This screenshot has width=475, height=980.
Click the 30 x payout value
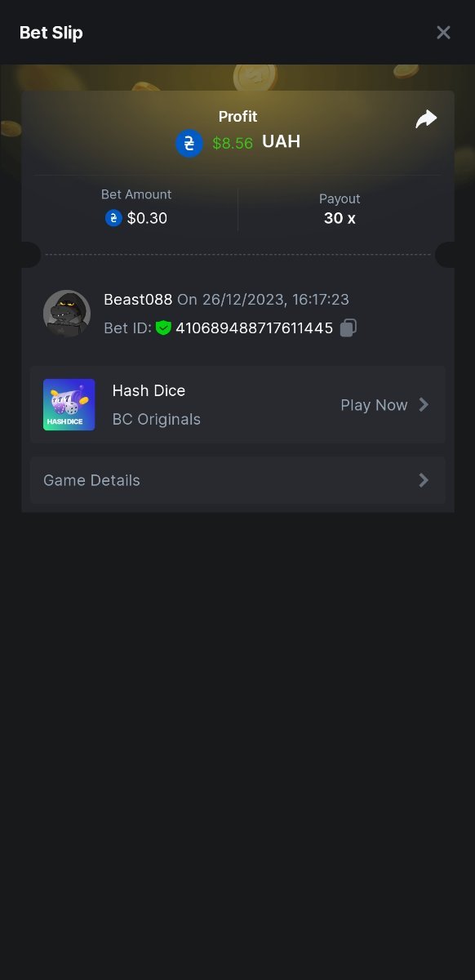(340, 218)
